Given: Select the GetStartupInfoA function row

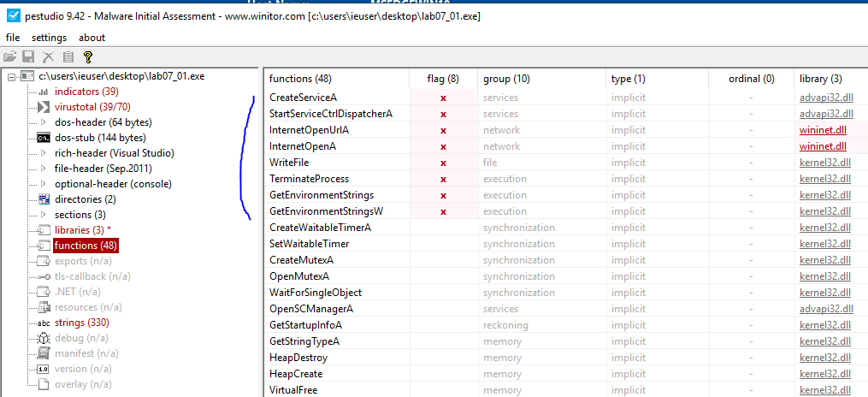Looking at the screenshot, I should 566,325.
